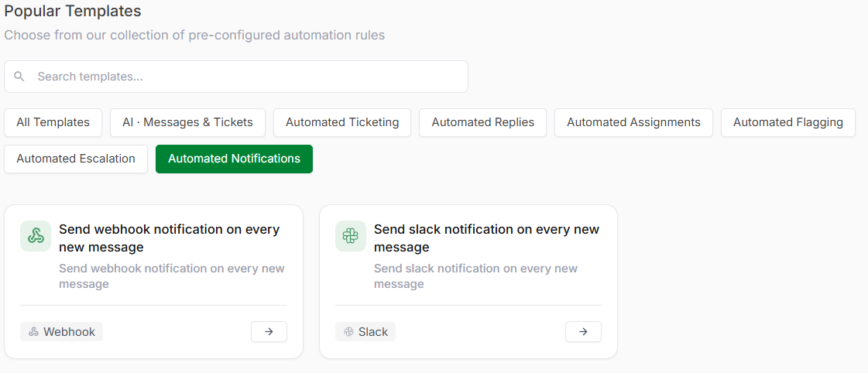Image resolution: width=868 pixels, height=373 pixels.
Task: Click the Webhook tag on first card
Action: coord(61,332)
